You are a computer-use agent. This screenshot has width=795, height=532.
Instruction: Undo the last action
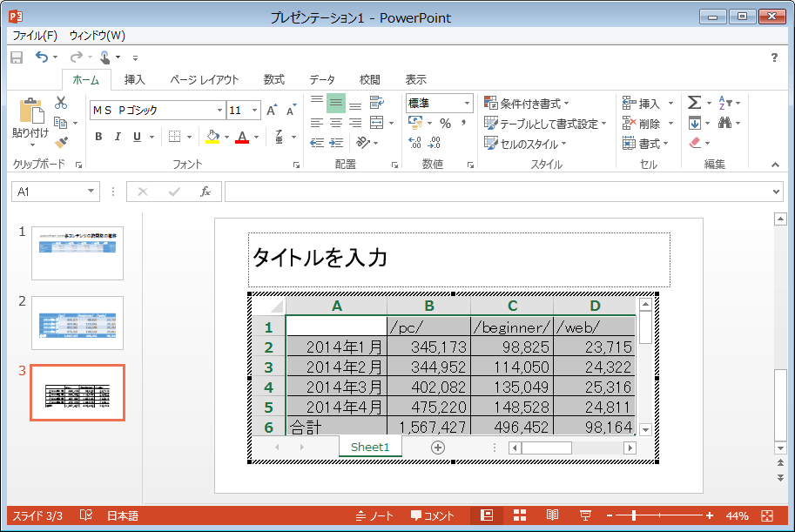point(42,57)
